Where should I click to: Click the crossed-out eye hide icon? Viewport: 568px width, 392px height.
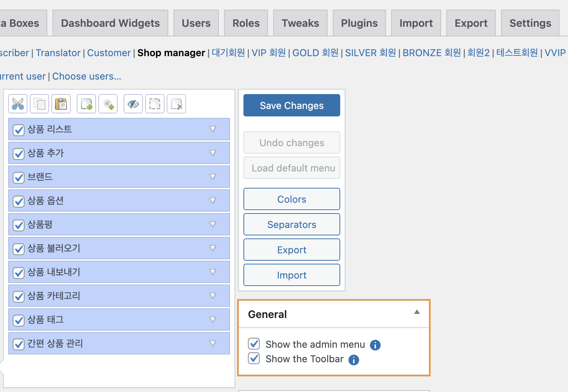133,104
